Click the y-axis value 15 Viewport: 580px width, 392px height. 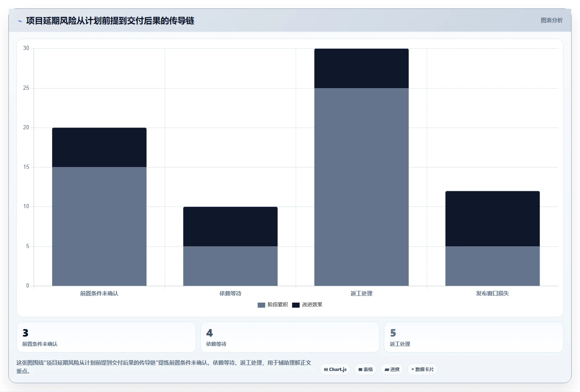[x=26, y=167]
